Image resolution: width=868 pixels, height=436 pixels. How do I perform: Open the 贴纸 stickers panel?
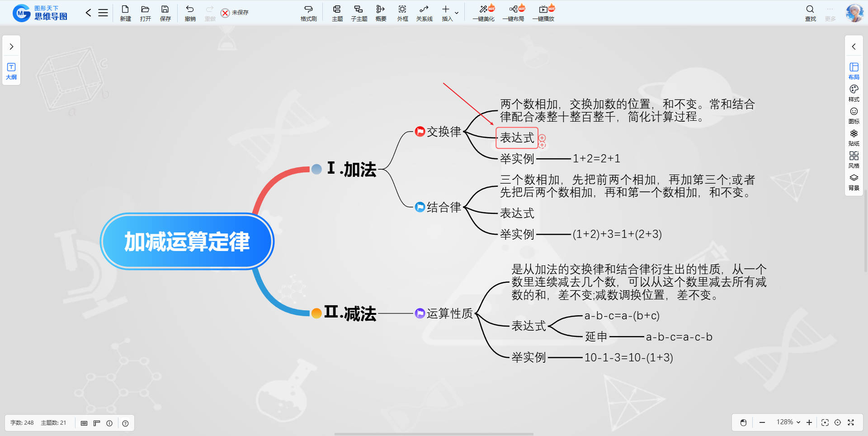tap(854, 137)
